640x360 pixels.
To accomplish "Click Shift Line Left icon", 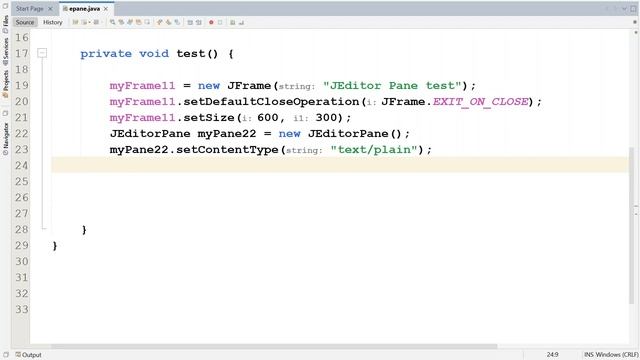I will click(190, 22).
